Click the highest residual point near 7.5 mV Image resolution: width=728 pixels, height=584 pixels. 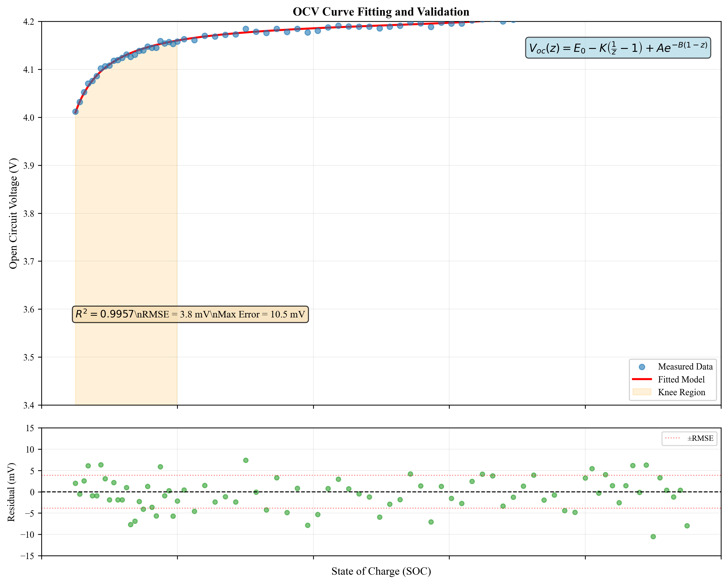click(x=246, y=460)
